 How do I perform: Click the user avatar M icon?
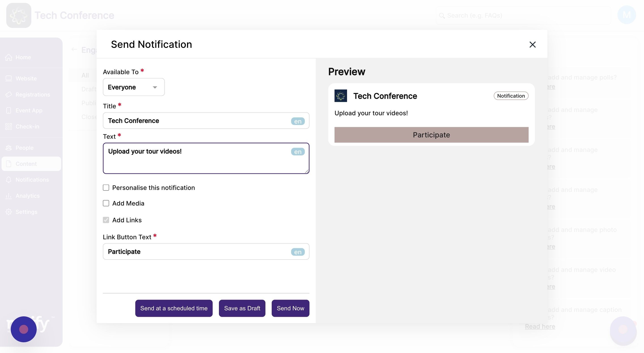coord(626,15)
